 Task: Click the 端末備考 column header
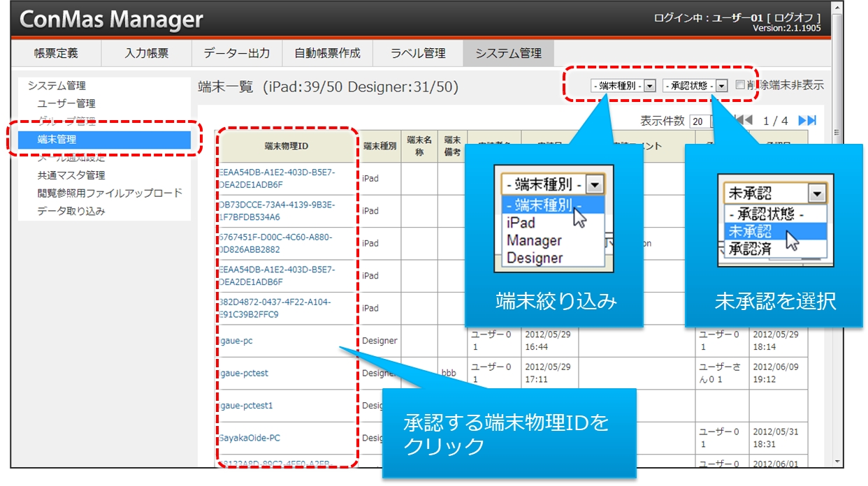coord(452,146)
